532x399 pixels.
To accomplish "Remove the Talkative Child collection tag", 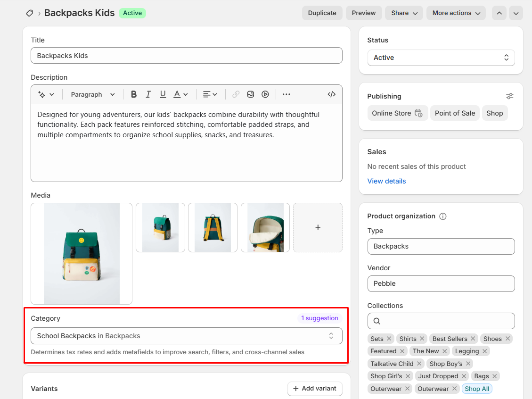I will [419, 364].
